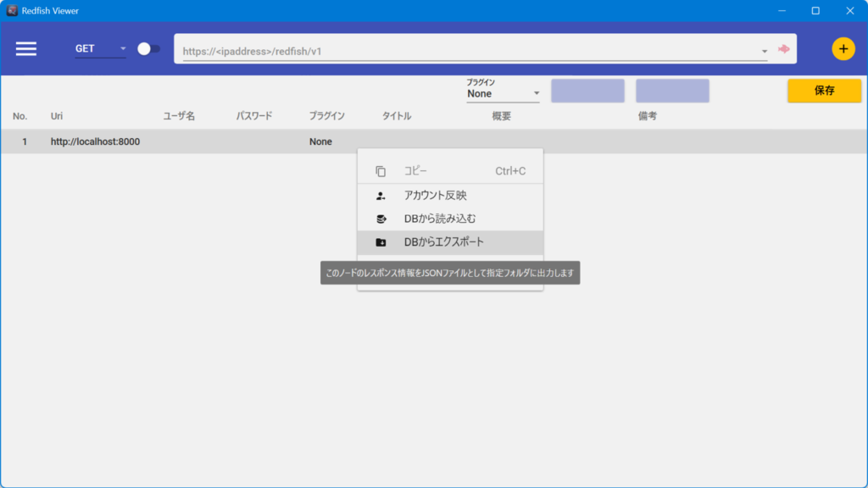Maximize the Redfish Viewer window
Screen dimensions: 868x488
815,10
